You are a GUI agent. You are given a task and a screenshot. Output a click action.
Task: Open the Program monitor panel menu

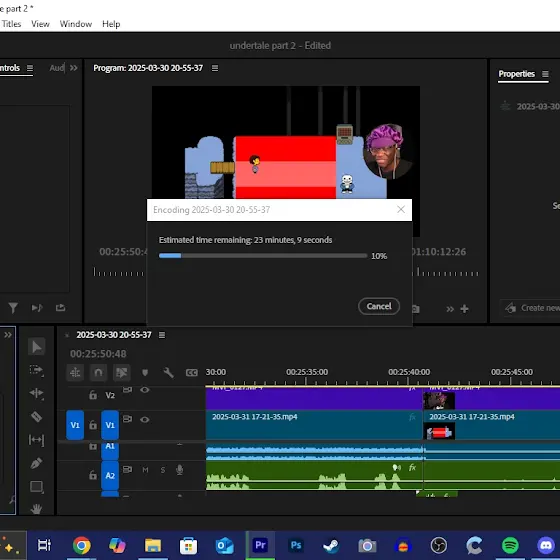[x=215, y=68]
